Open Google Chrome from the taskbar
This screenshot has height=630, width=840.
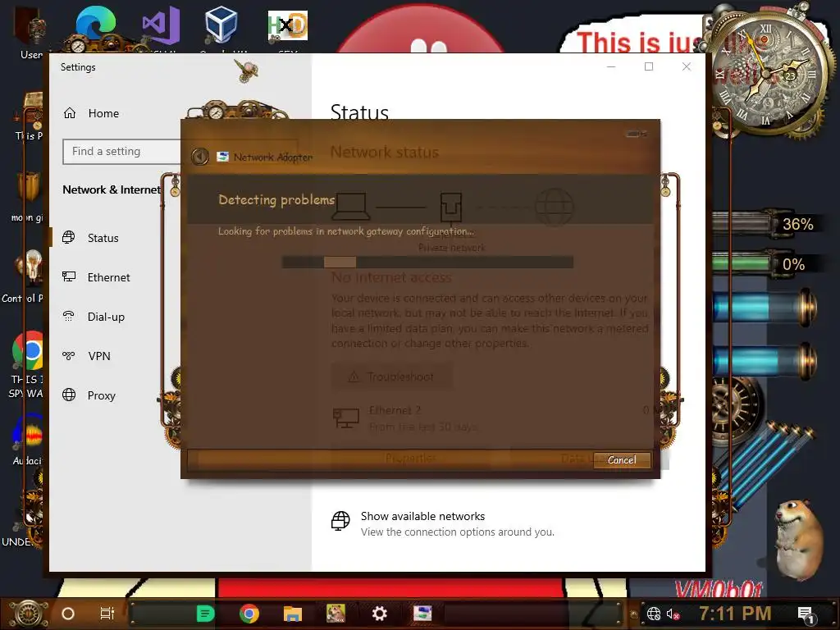[249, 614]
